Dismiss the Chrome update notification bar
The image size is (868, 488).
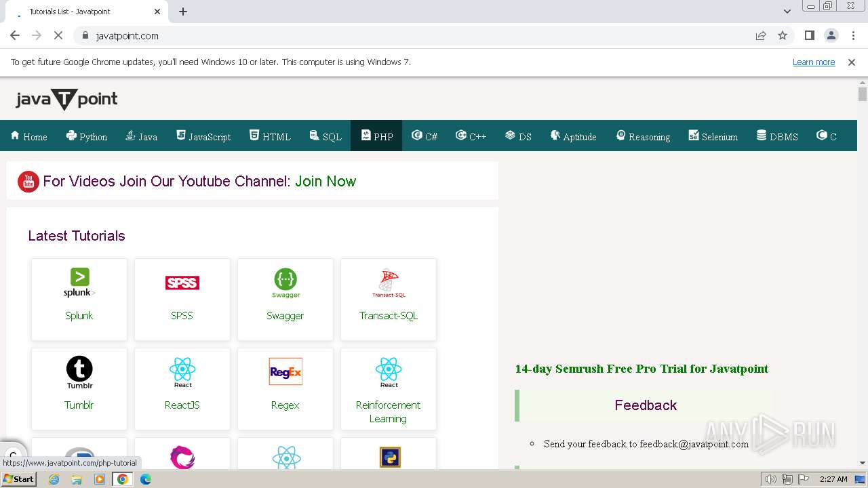pos(852,62)
